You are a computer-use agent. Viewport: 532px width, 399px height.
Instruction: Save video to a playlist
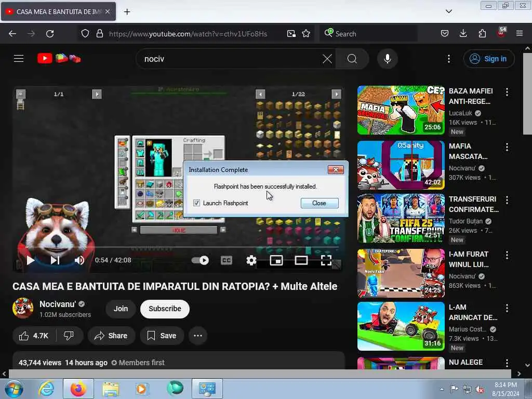tap(162, 336)
